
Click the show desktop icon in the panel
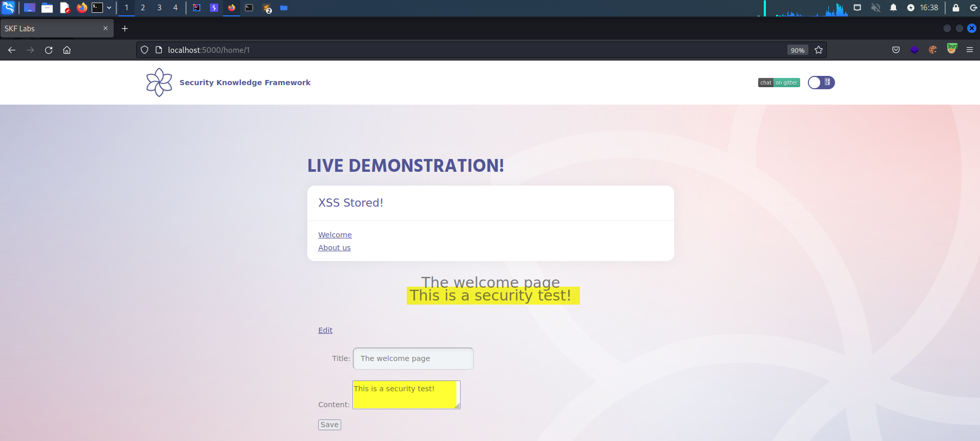point(30,8)
